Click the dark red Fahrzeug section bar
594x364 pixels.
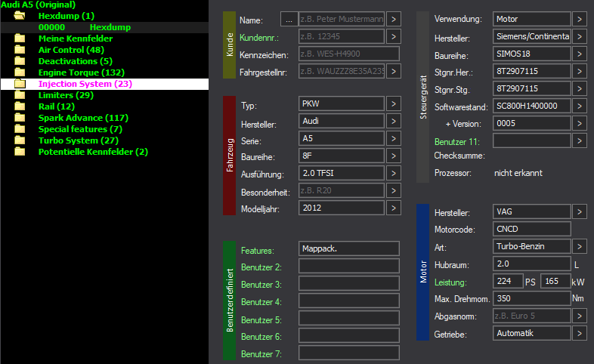230,156
